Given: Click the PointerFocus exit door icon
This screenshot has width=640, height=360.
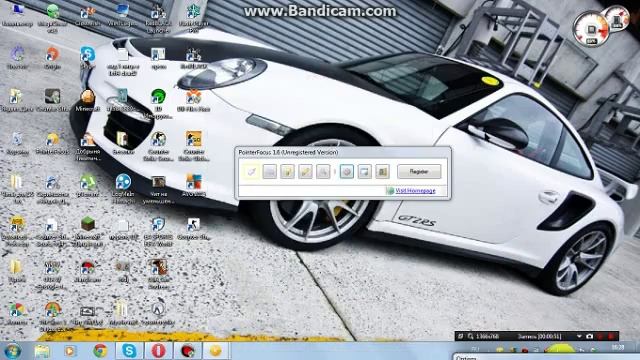Looking at the screenshot, I should point(382,172).
